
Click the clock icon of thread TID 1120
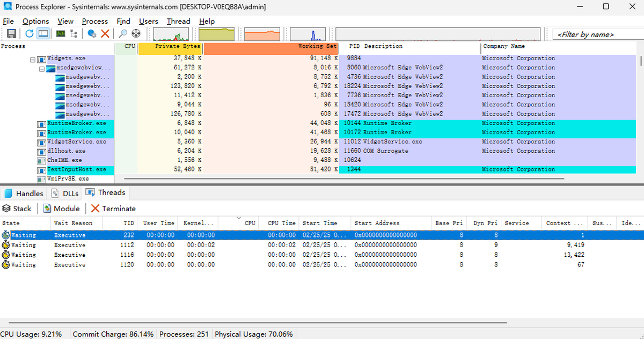tap(6, 264)
